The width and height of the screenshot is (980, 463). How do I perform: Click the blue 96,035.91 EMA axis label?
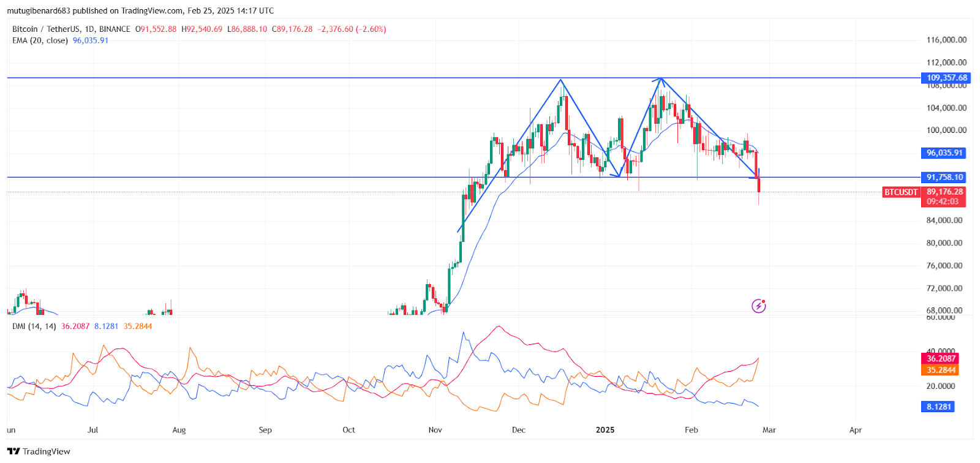(x=944, y=152)
